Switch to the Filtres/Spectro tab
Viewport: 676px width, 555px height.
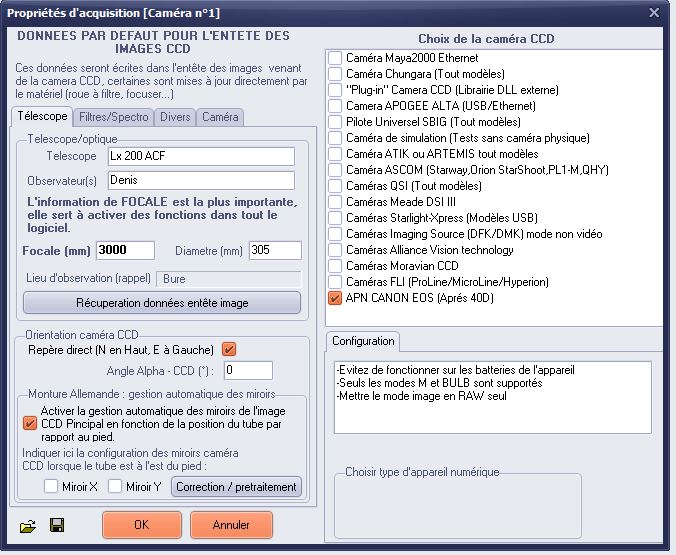[x=113, y=117]
